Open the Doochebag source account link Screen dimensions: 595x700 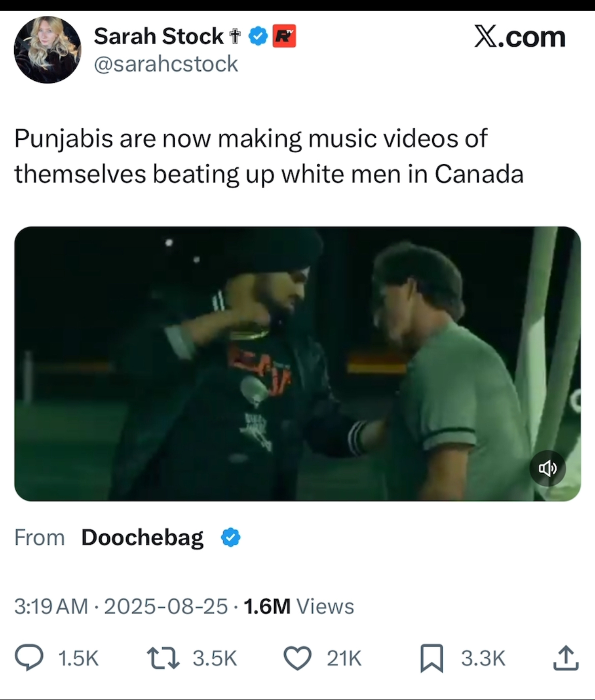tap(142, 537)
